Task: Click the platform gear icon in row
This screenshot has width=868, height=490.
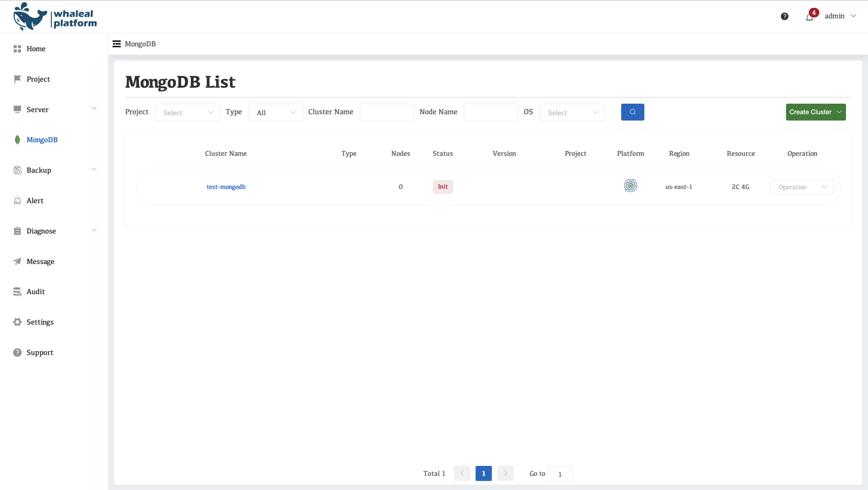Action: coord(630,186)
